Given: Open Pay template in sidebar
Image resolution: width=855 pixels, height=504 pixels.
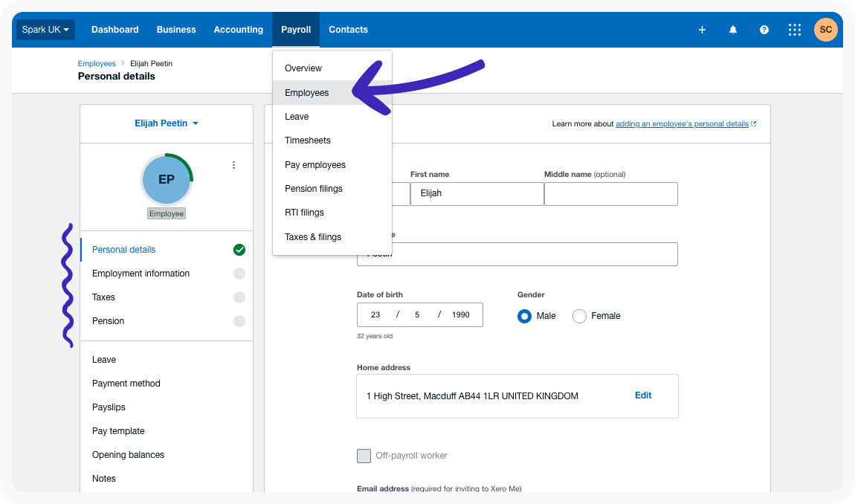Looking at the screenshot, I should (x=167, y=431).
